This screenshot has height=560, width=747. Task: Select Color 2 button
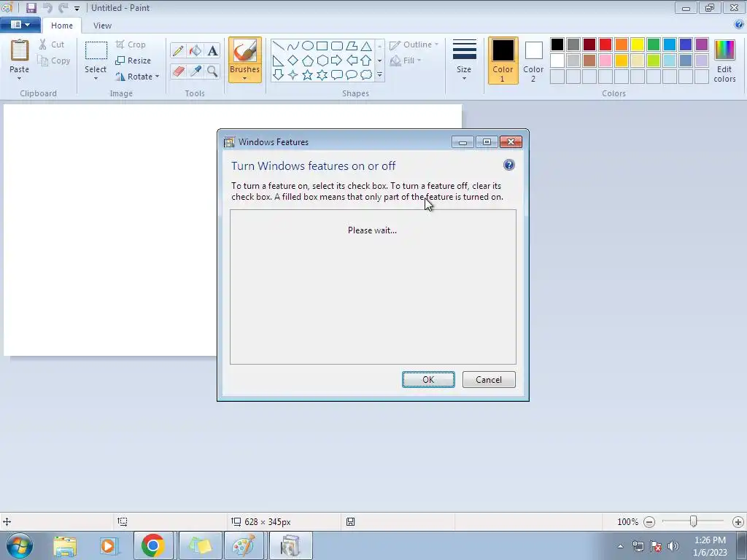(x=533, y=60)
